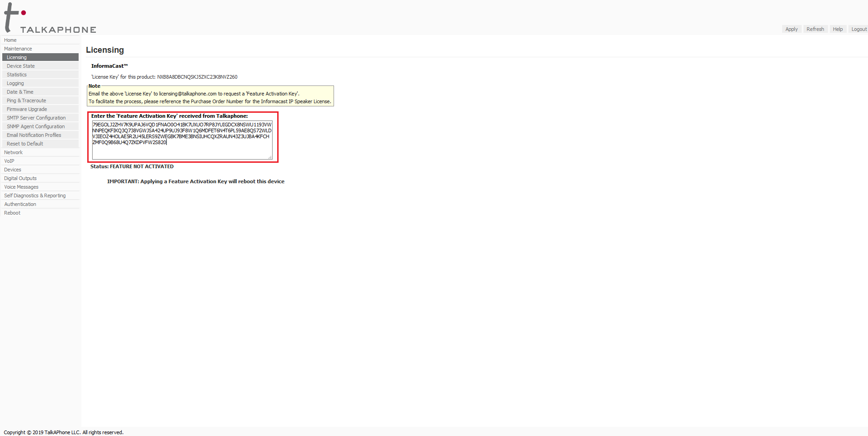
Task: Open the Device State page
Action: pos(40,66)
